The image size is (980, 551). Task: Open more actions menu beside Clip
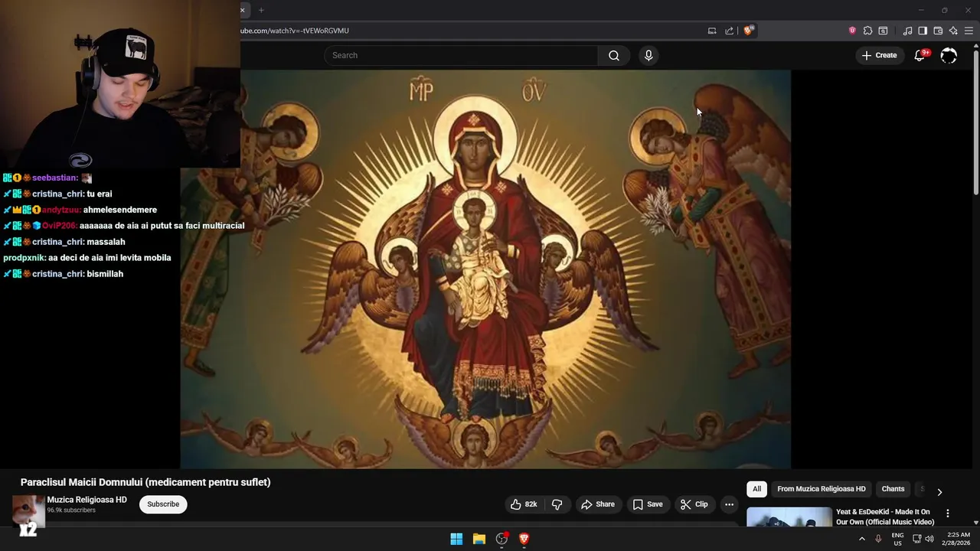click(x=729, y=504)
